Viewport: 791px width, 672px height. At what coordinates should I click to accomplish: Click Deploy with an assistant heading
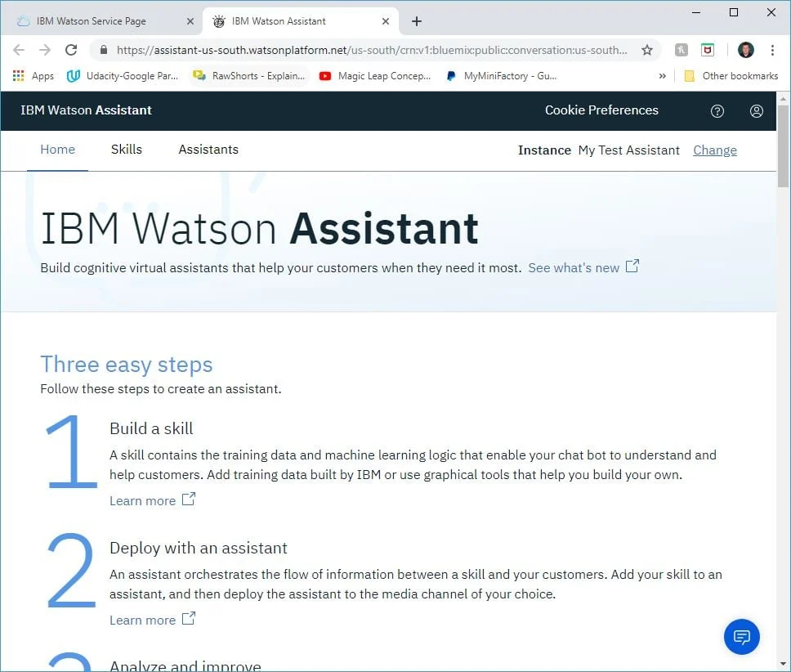pos(199,548)
